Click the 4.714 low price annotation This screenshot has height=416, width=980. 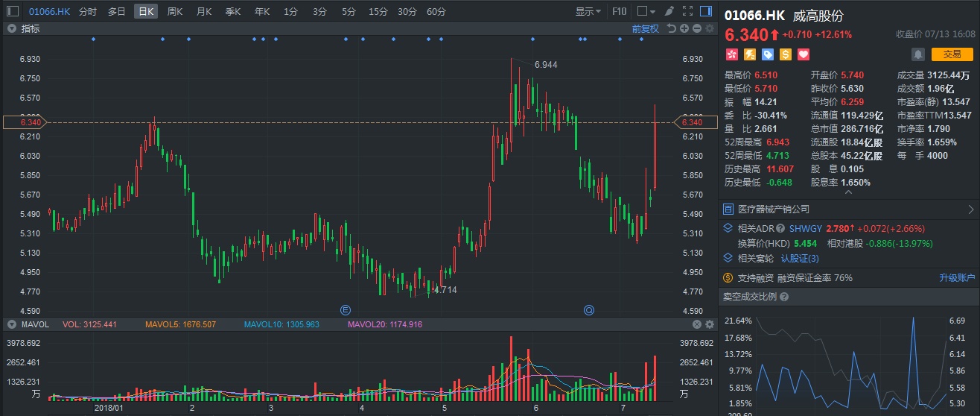pyautogui.click(x=445, y=290)
